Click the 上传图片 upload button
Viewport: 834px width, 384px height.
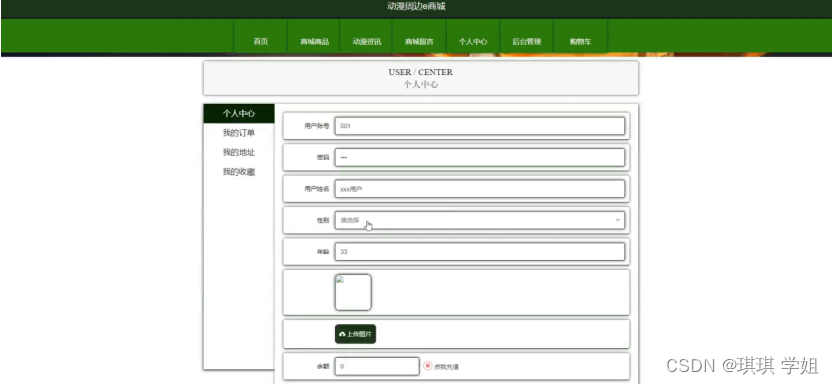coord(355,334)
